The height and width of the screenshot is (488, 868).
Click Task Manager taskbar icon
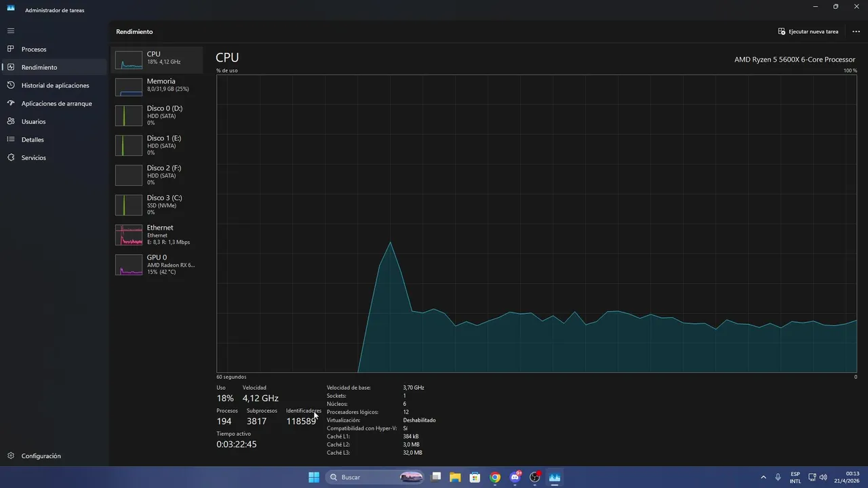point(555,477)
